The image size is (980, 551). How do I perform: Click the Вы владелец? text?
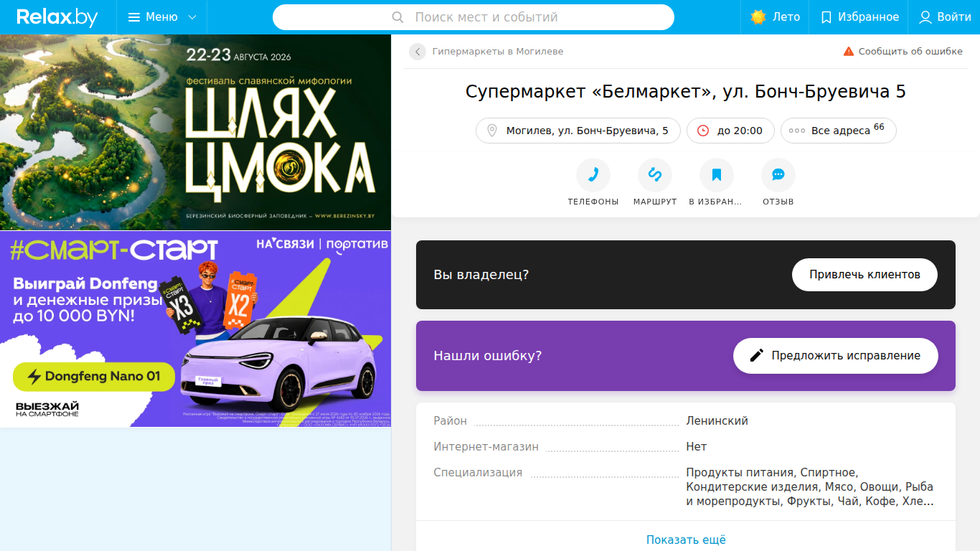[481, 275]
